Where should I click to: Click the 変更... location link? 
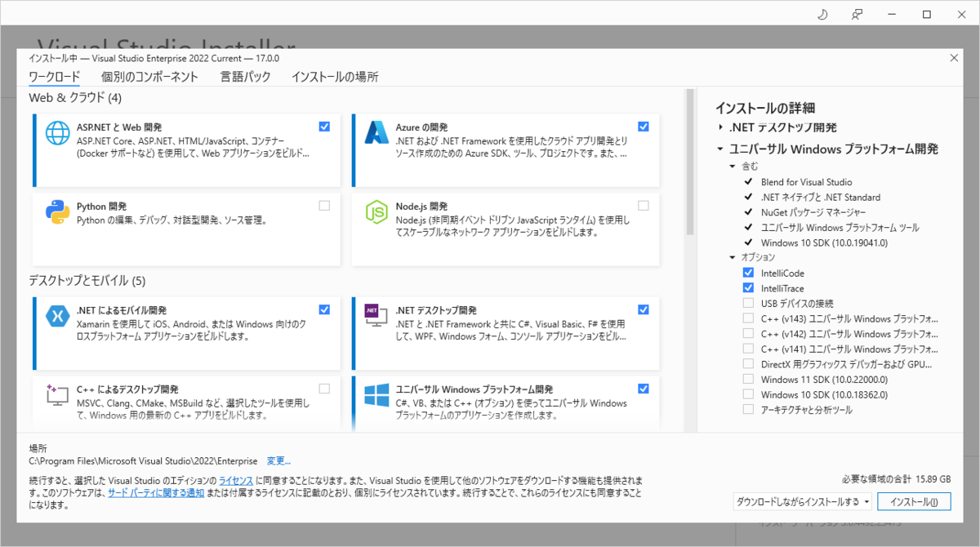point(278,461)
